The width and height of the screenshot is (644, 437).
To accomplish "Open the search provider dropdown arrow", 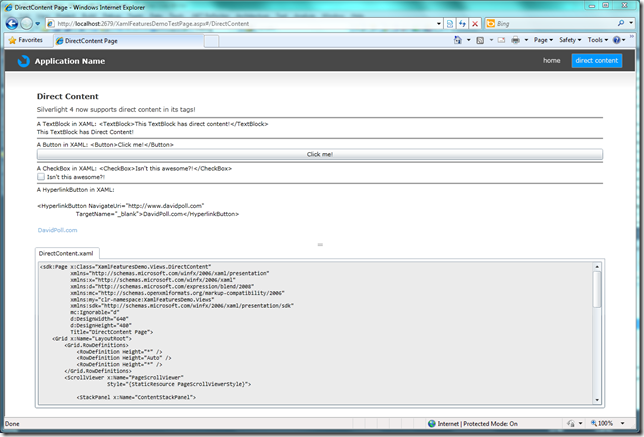I will 631,23.
